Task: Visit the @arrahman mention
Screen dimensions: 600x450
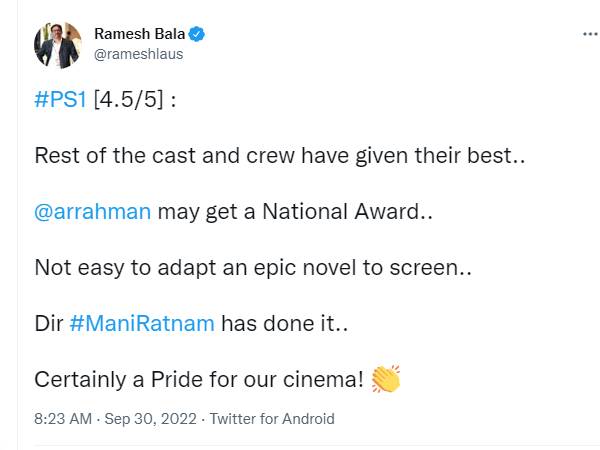Action: pos(93,212)
